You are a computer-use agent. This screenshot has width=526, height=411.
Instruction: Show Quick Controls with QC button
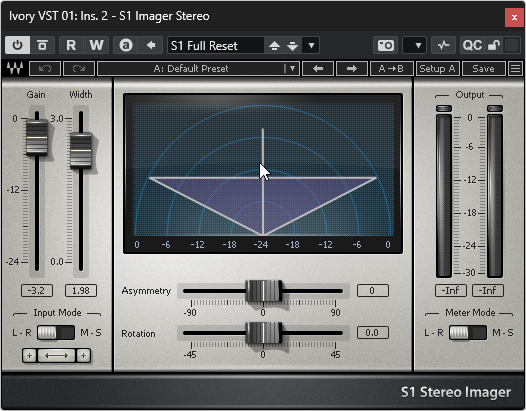click(x=472, y=45)
